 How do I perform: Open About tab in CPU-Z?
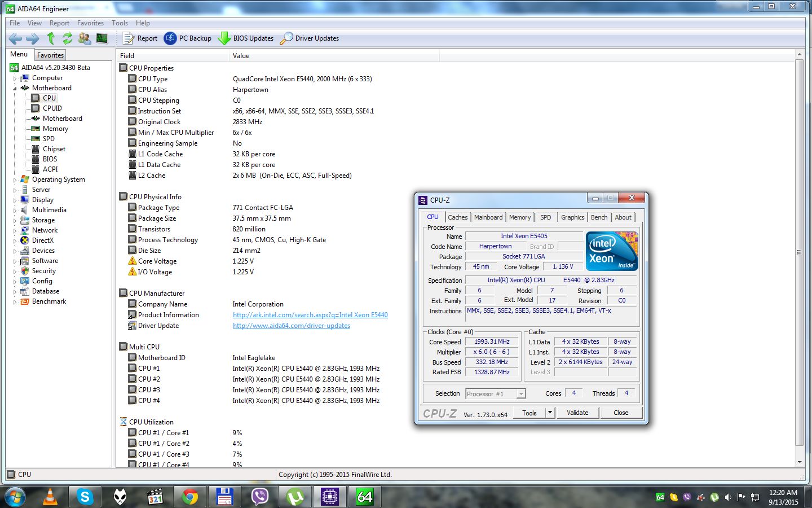[x=623, y=217]
